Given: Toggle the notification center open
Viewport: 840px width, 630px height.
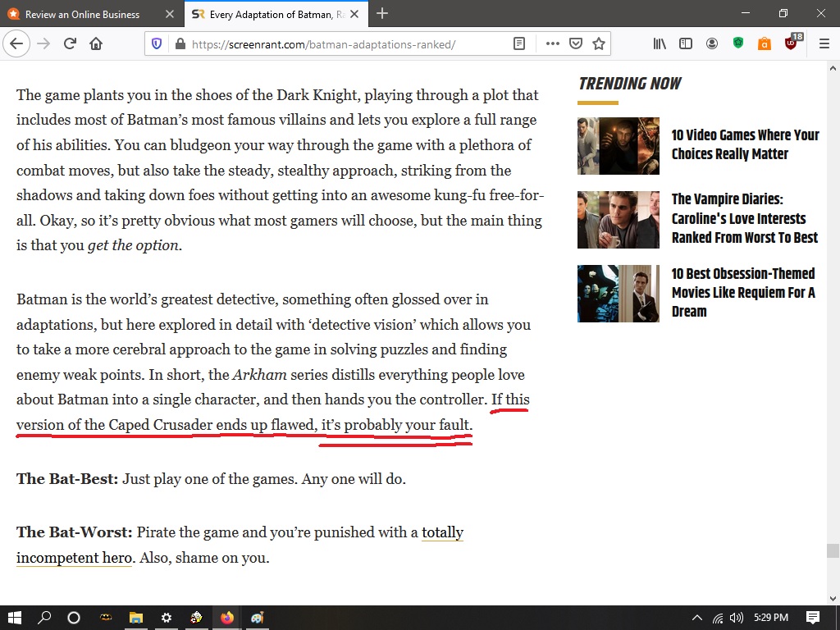Looking at the screenshot, I should pyautogui.click(x=812, y=618).
